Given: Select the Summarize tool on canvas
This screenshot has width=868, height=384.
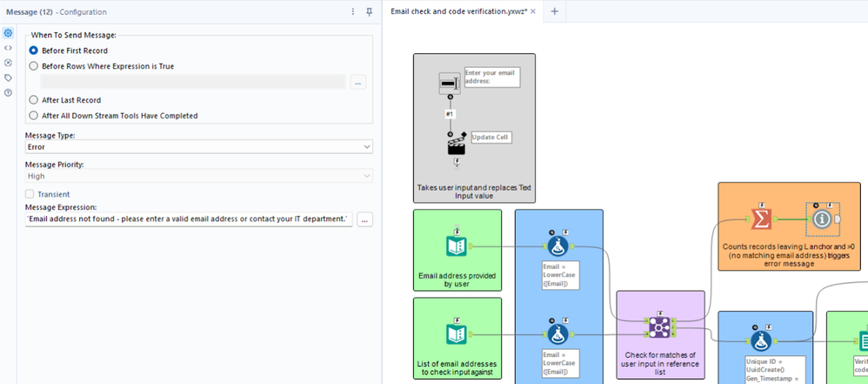Looking at the screenshot, I should (761, 219).
